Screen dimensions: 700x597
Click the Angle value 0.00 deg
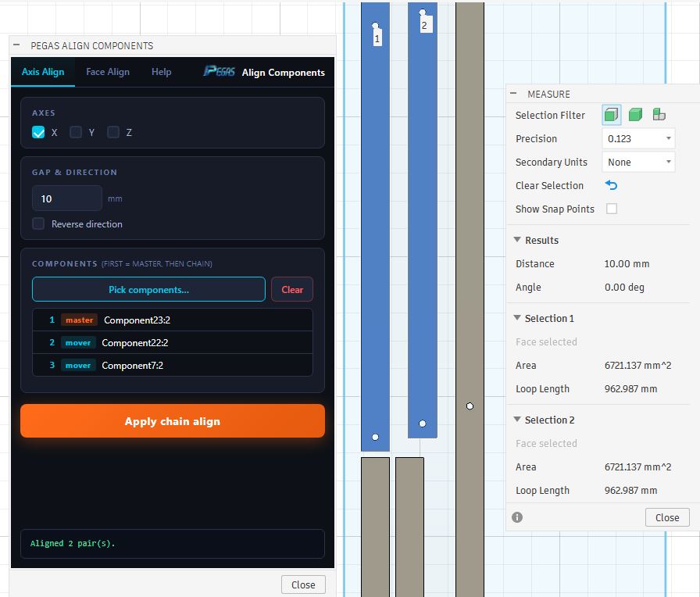click(624, 287)
